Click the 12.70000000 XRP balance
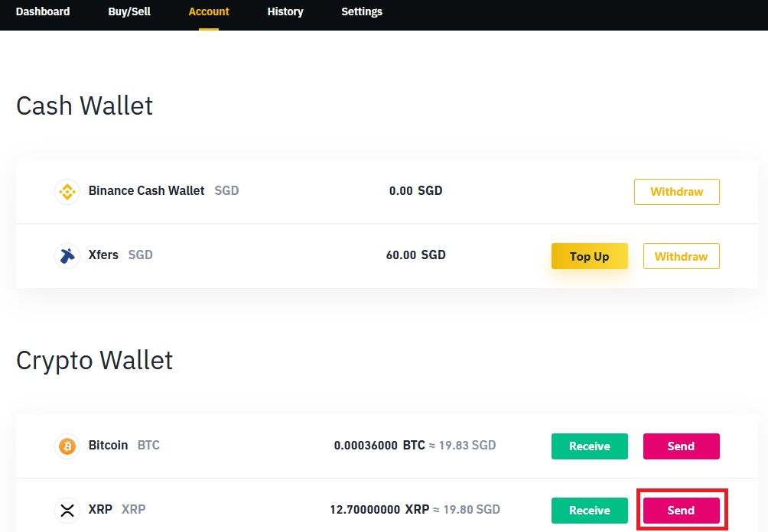 379,510
